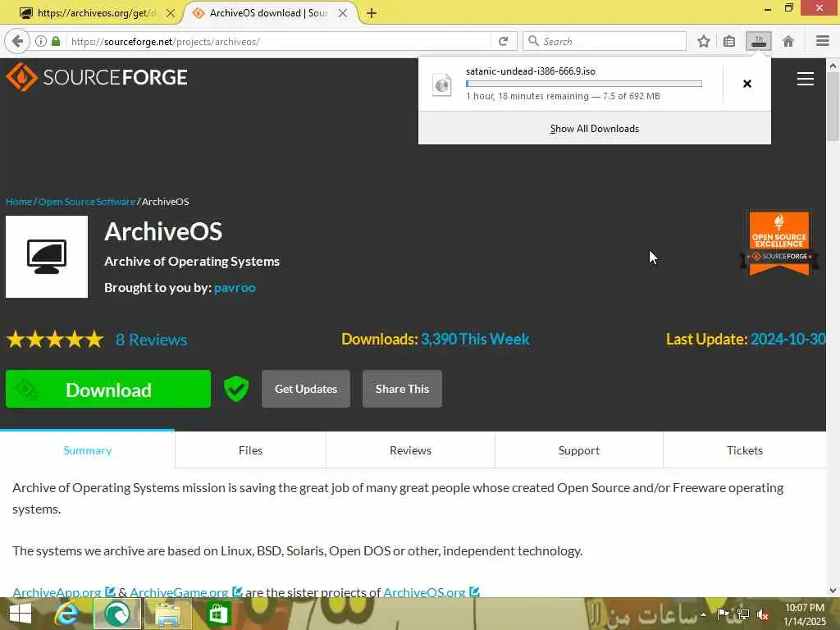Click the green padlock security icon
The width and height of the screenshot is (840, 630).
click(x=56, y=41)
